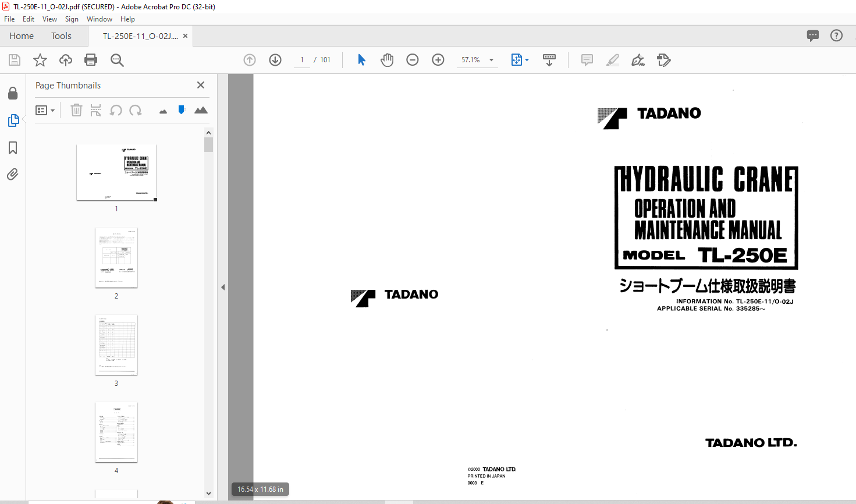Click the page number input field
The image size is (856, 504).
coord(302,60)
